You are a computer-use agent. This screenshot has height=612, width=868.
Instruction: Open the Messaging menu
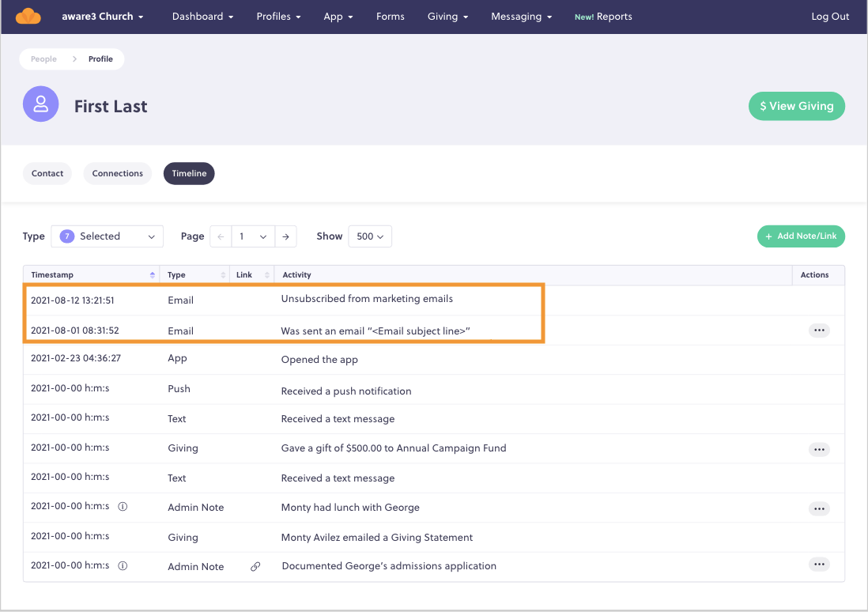tap(522, 17)
